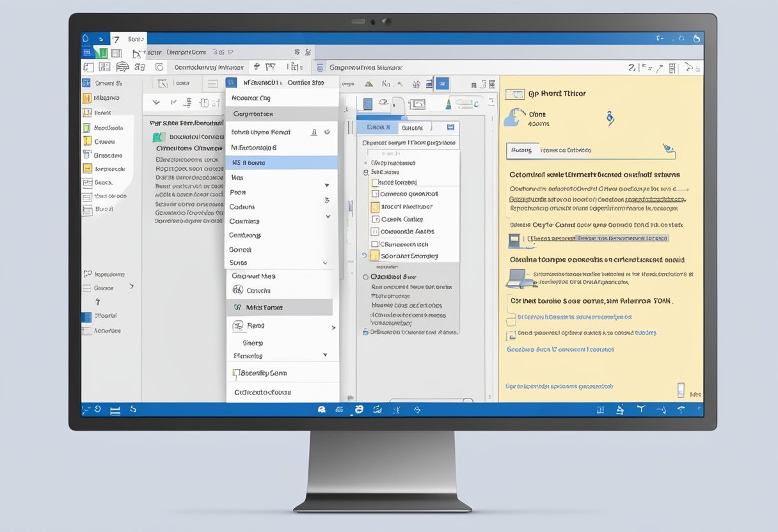Switch to the Options tab in the dialog
The image size is (778, 532).
point(413,127)
